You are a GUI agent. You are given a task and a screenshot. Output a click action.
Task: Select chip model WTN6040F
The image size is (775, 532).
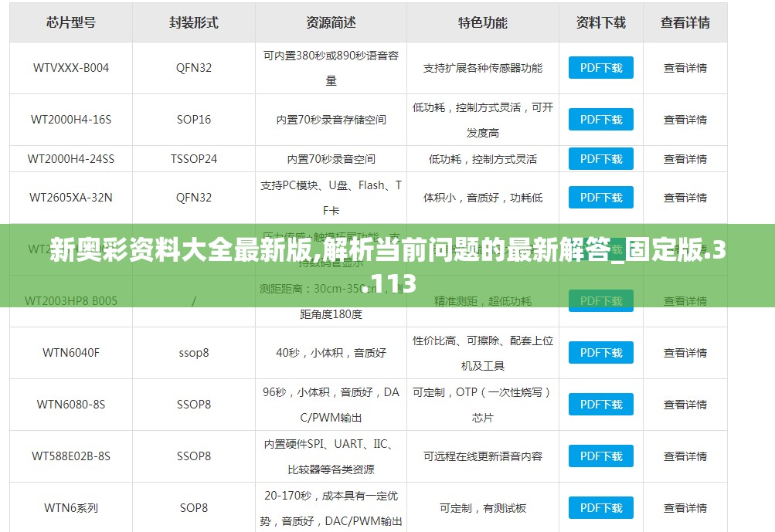coord(70,353)
